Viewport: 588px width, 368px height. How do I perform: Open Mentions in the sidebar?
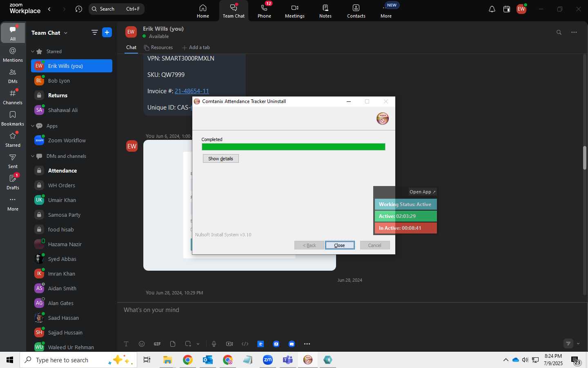click(x=13, y=54)
